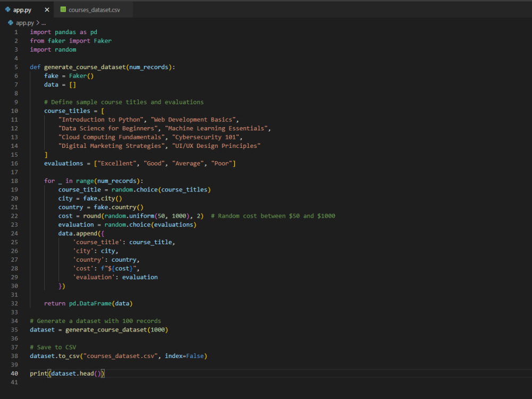
Task: Click the 'course_title' dictionary key
Action: coord(97,243)
